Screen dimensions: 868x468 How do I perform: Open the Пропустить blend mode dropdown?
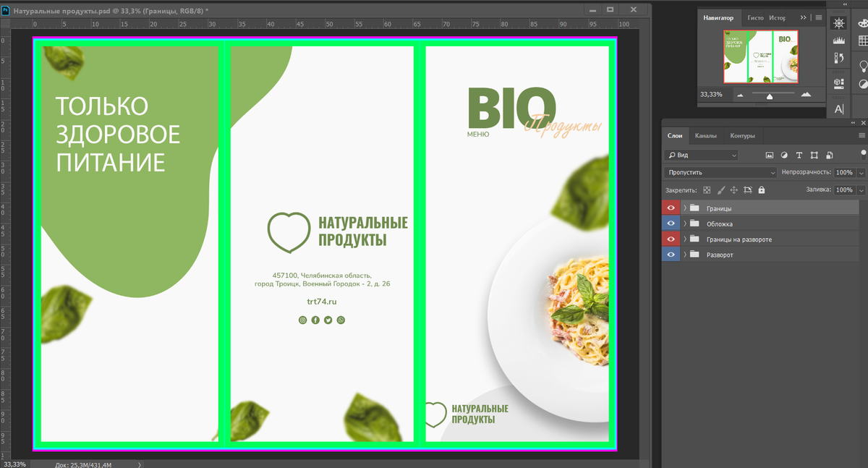coord(720,172)
